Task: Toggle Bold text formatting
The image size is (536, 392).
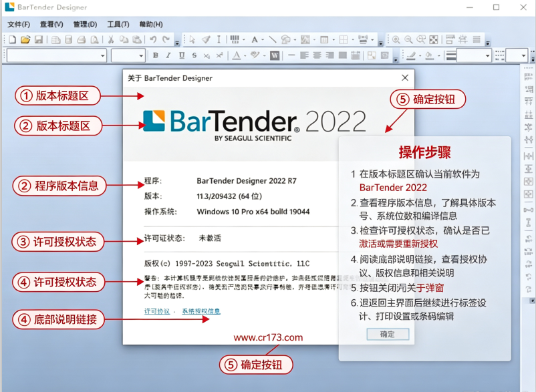Action: click(156, 55)
